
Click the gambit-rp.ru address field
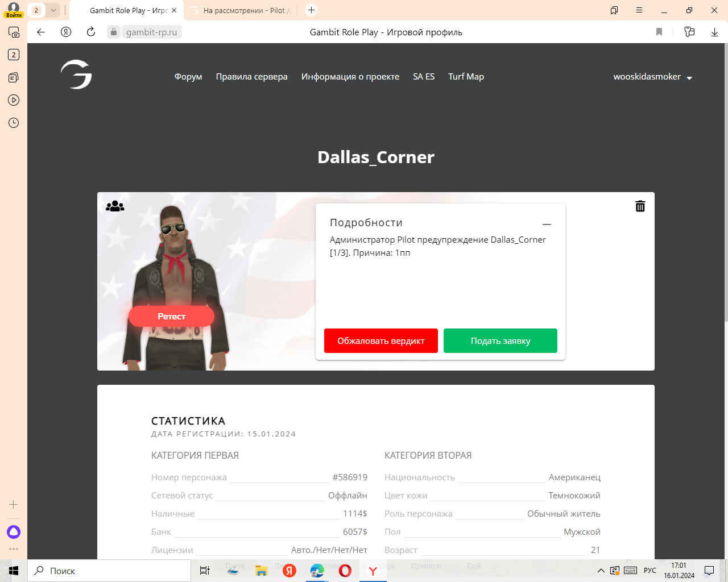[x=151, y=32]
